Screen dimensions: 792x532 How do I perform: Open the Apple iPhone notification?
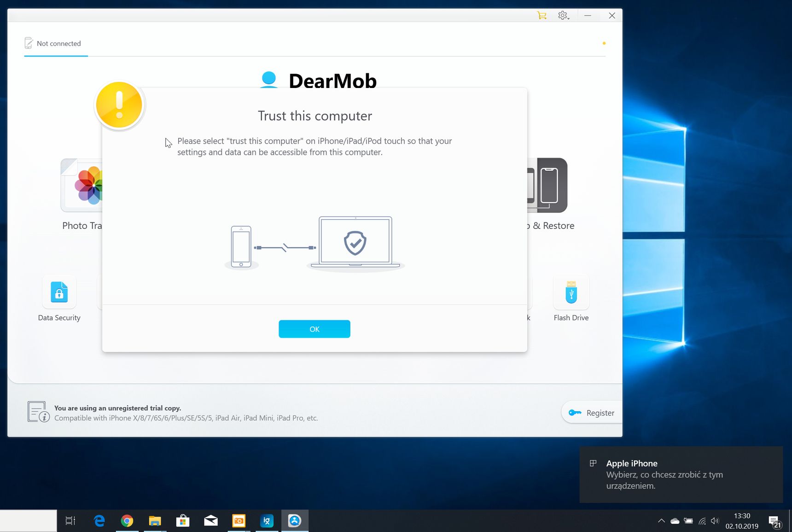click(x=681, y=474)
